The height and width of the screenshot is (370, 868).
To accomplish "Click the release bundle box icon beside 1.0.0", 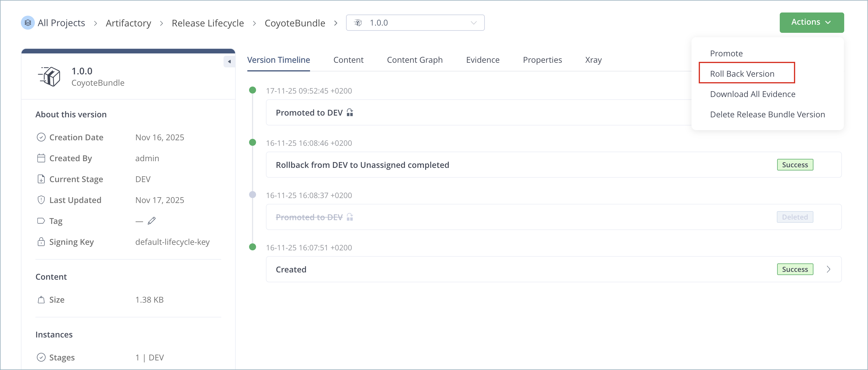I will [50, 76].
